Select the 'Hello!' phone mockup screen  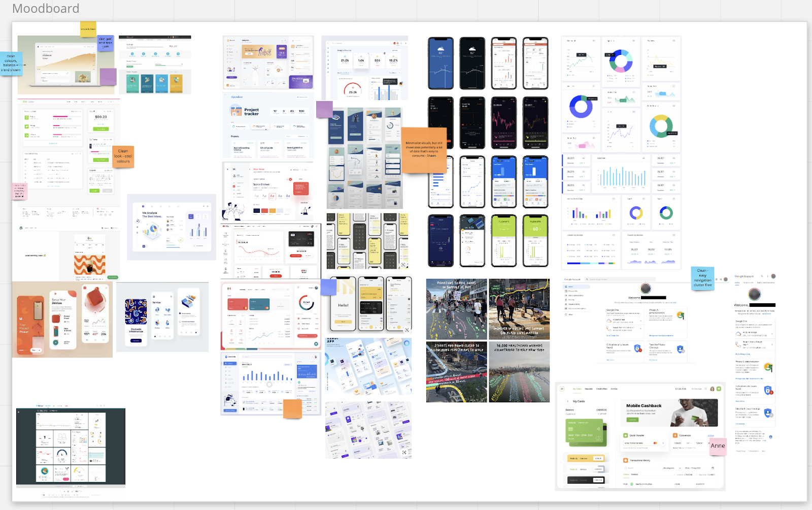coord(343,304)
